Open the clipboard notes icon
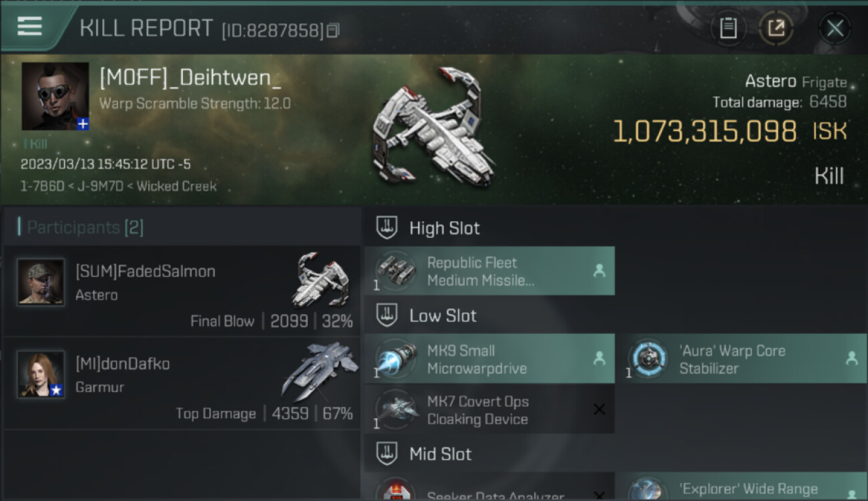The image size is (868, 501). click(728, 29)
